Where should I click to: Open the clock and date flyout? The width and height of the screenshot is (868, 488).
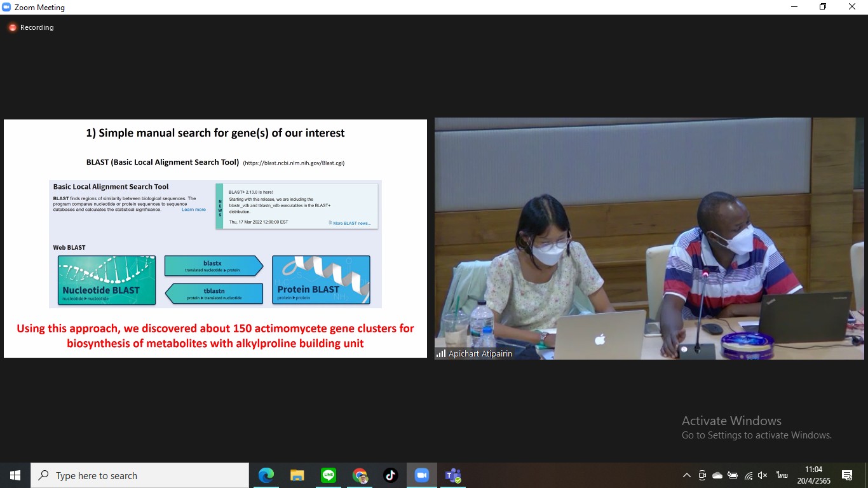[813, 475]
